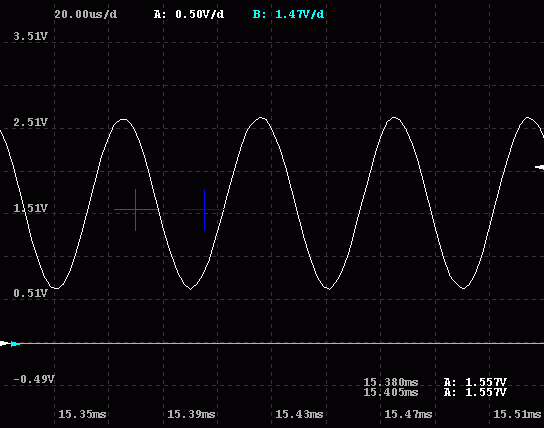The width and height of the screenshot is (544, 428).
Task: Click the 15.35ms time axis label
Action: [x=82, y=414]
